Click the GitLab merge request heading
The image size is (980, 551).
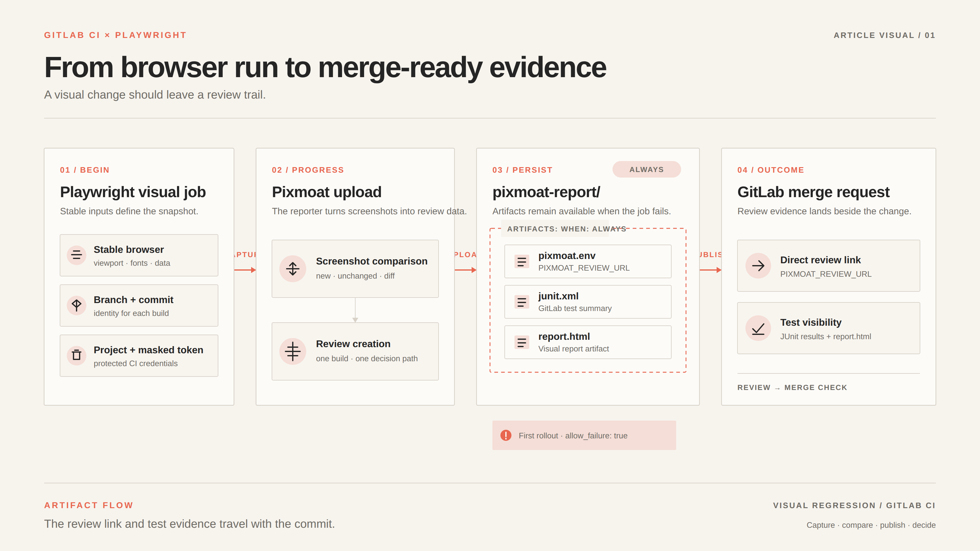(813, 192)
